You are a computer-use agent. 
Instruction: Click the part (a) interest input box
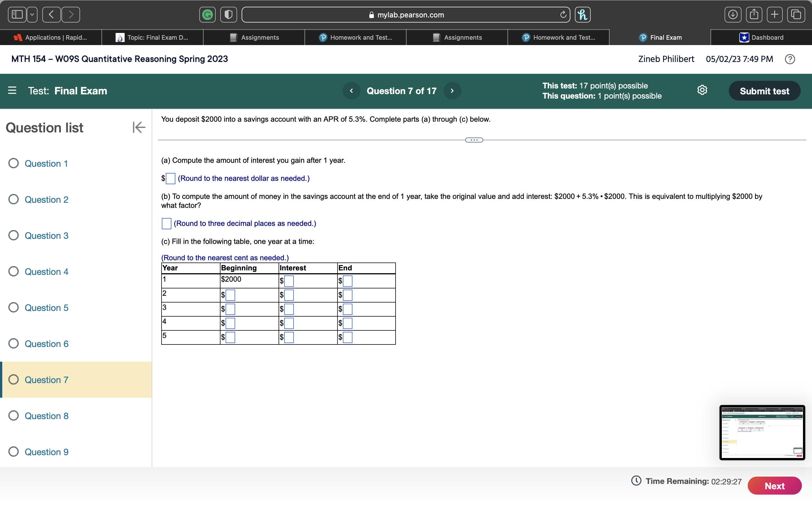(x=171, y=178)
